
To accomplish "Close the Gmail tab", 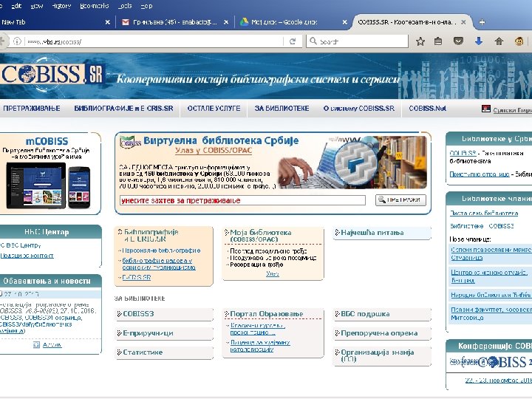I will point(226,22).
